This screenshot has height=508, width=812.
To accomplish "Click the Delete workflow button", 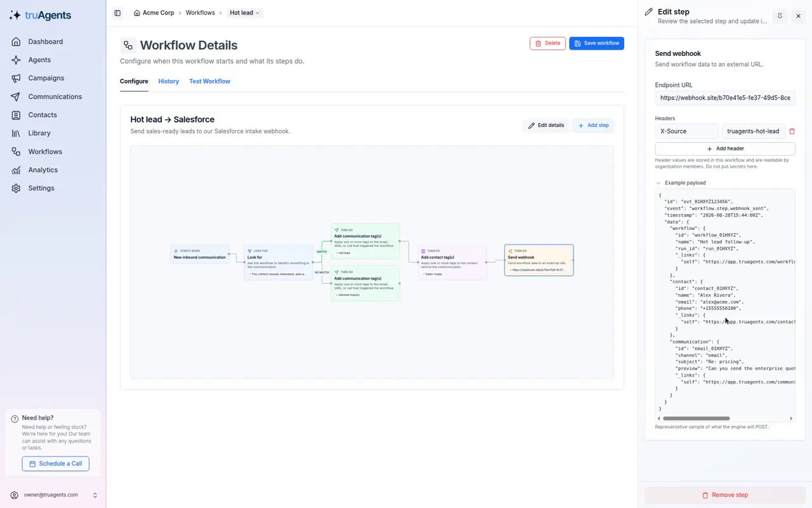I will point(547,43).
